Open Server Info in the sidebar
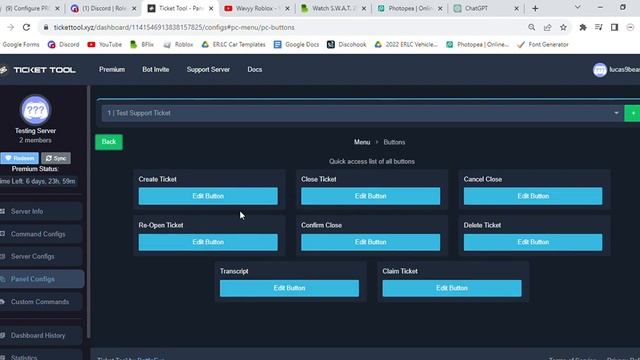The width and height of the screenshot is (640, 360). (41, 211)
